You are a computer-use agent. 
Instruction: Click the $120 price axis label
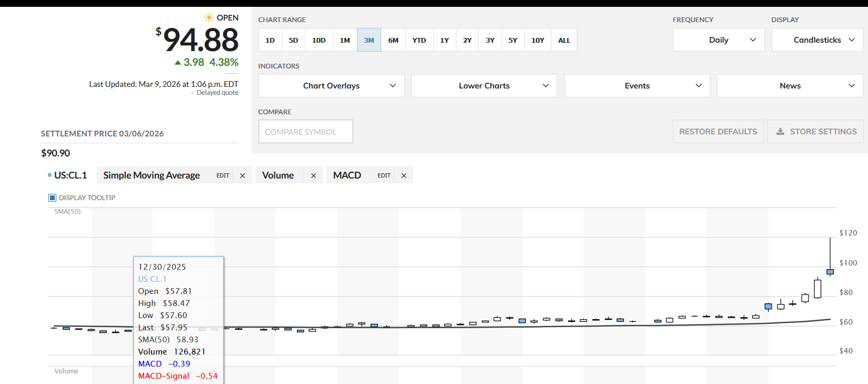(848, 233)
